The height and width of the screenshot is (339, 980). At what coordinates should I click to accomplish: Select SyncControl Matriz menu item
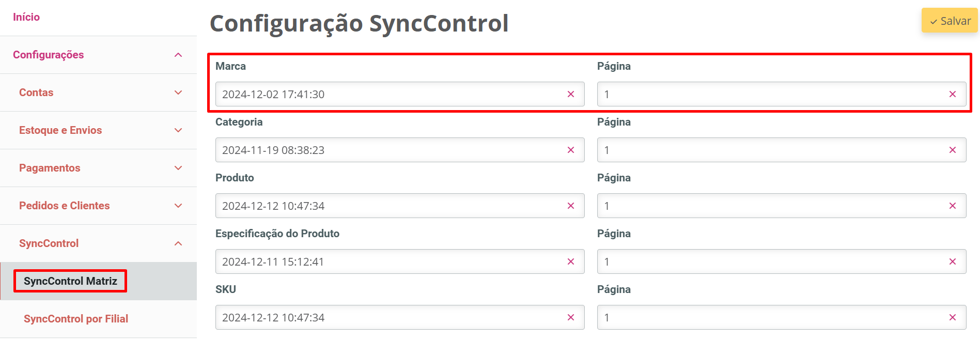[x=70, y=281]
